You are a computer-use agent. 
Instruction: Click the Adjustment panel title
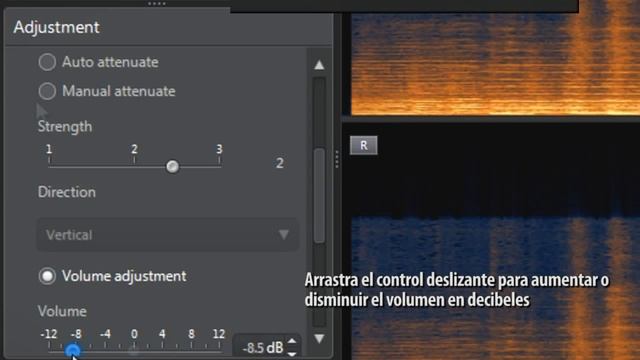tap(56, 27)
